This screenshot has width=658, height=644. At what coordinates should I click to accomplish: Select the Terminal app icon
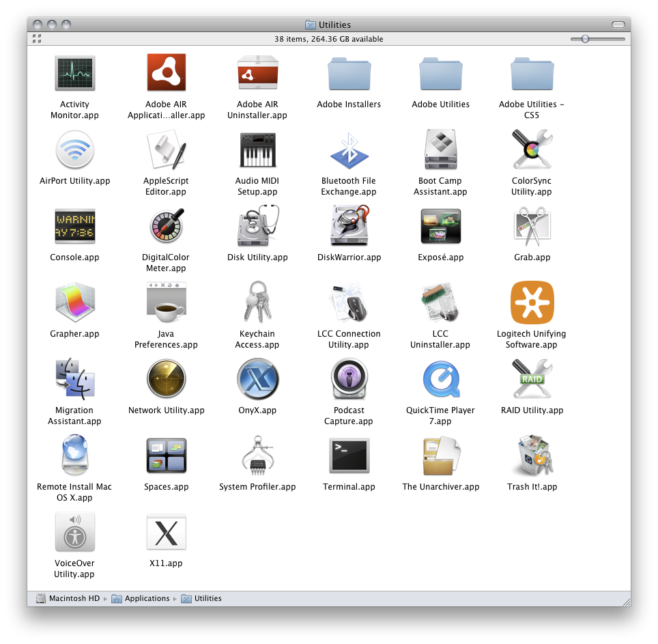click(x=349, y=456)
